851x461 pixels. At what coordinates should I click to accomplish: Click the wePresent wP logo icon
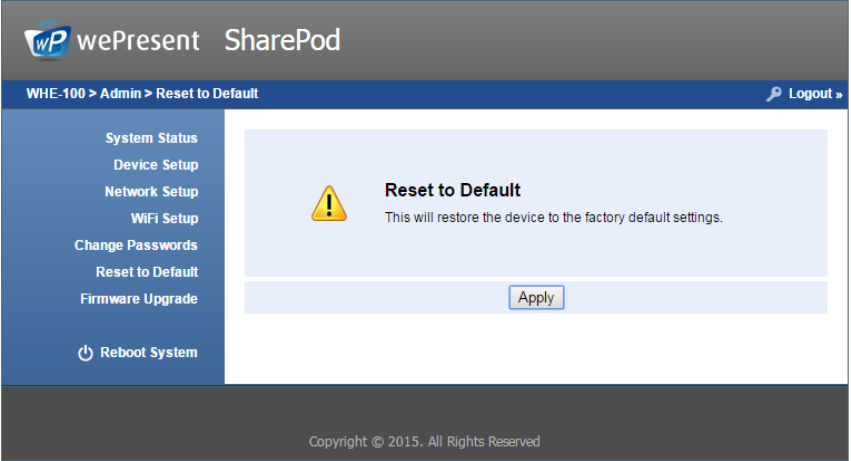click(x=48, y=40)
